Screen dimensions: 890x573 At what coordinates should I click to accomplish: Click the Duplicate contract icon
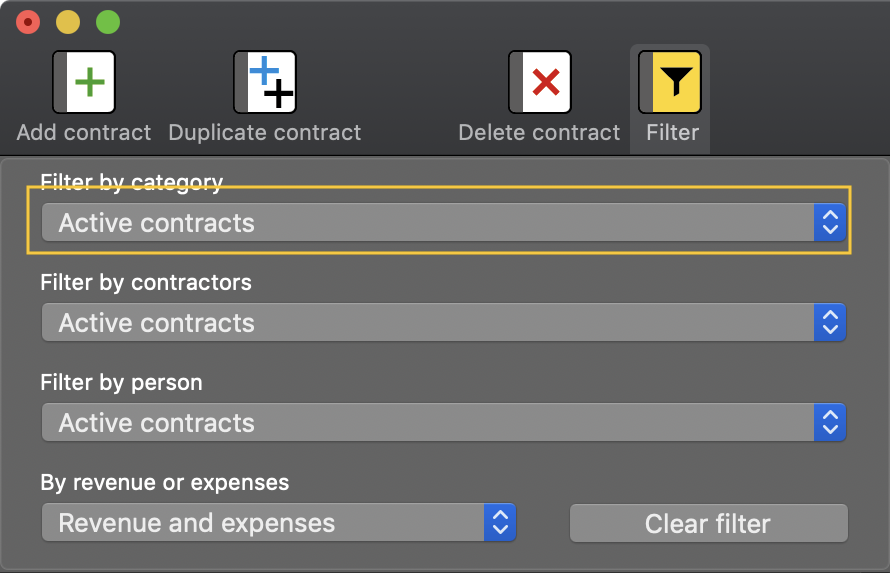[265, 82]
